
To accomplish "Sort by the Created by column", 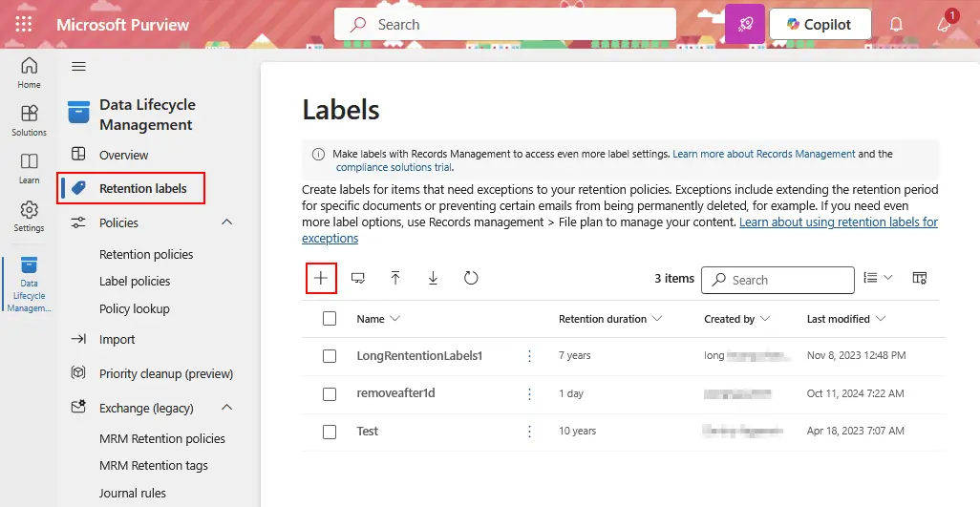I will coord(736,319).
